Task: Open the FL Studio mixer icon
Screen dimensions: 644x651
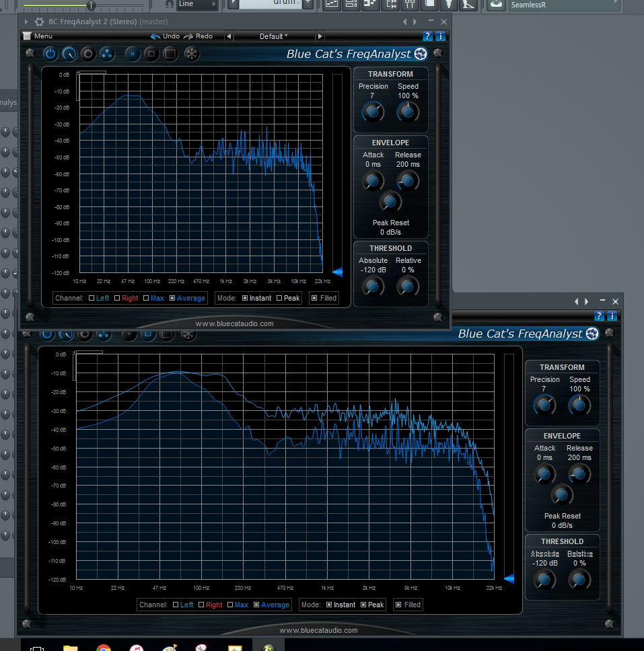Action: click(x=410, y=4)
